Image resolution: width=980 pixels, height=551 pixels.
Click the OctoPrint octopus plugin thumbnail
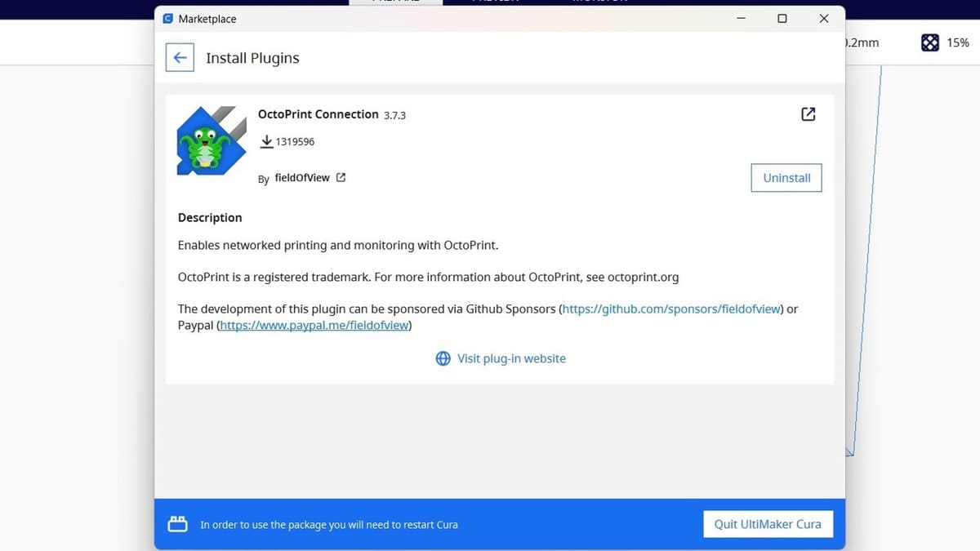(x=212, y=140)
